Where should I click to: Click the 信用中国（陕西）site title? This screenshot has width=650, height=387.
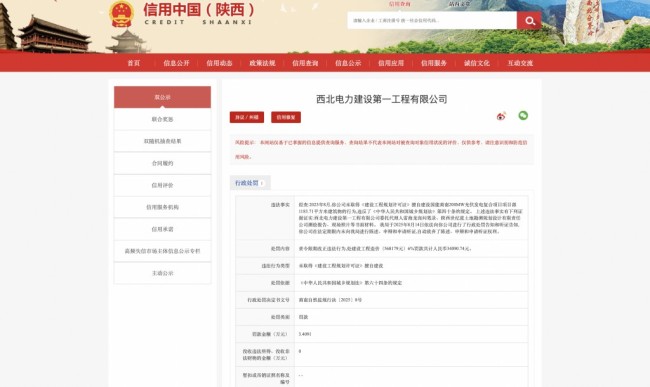point(199,10)
